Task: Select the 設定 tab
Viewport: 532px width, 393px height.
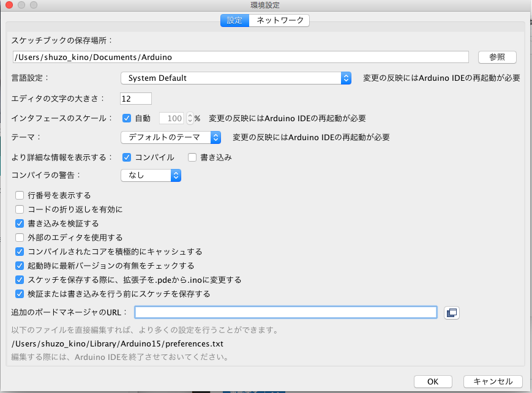Action: (x=235, y=20)
